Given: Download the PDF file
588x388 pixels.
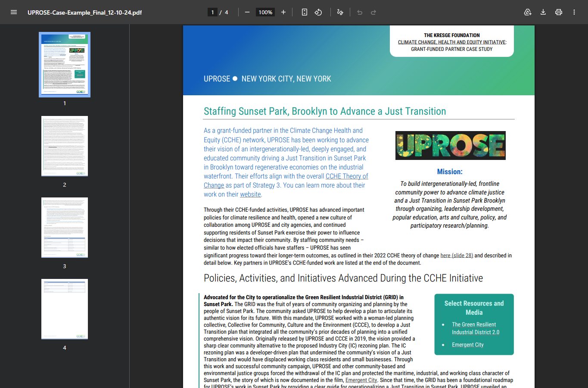Looking at the screenshot, I should point(543,12).
